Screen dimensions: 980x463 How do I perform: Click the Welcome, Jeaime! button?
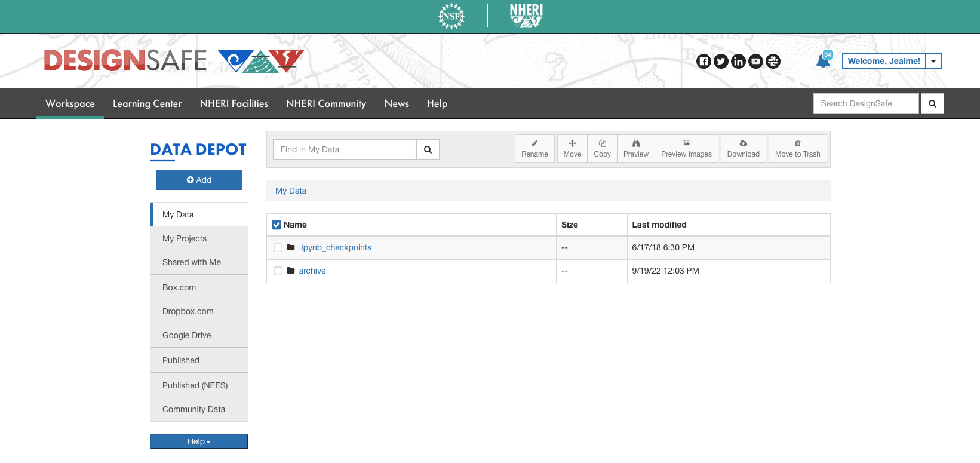tap(884, 61)
